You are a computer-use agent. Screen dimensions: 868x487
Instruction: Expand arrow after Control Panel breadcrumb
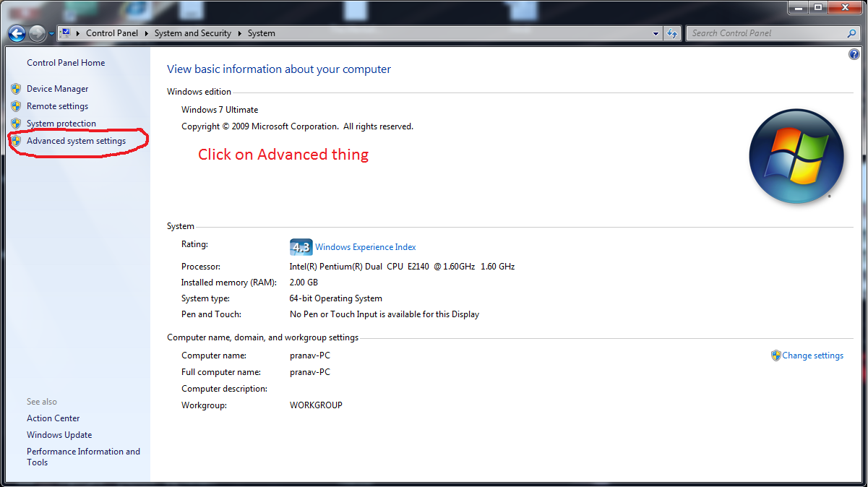(146, 33)
